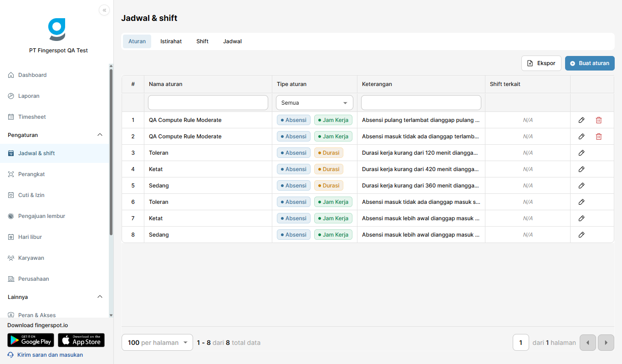
Task: Open Karyawan in the sidebar
Action: [54, 258]
